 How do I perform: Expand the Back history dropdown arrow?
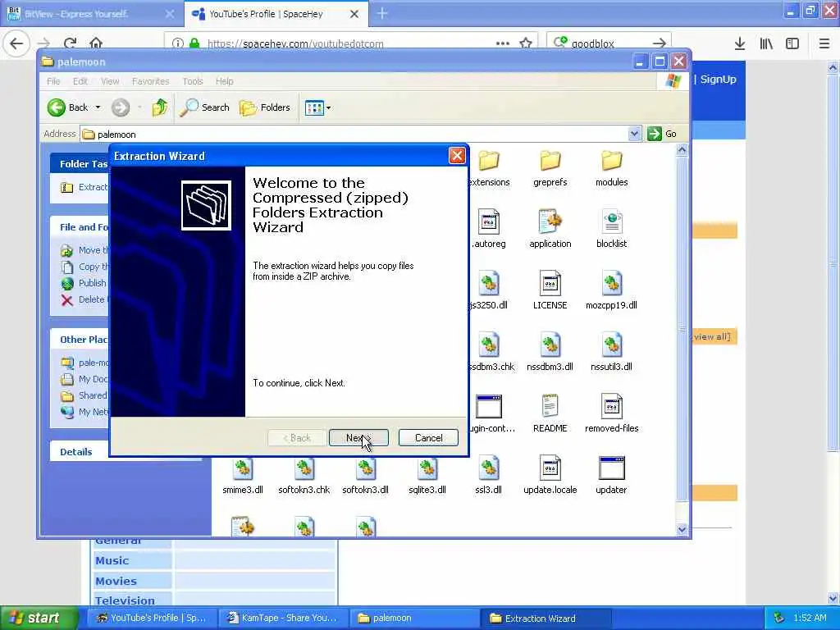[98, 107]
